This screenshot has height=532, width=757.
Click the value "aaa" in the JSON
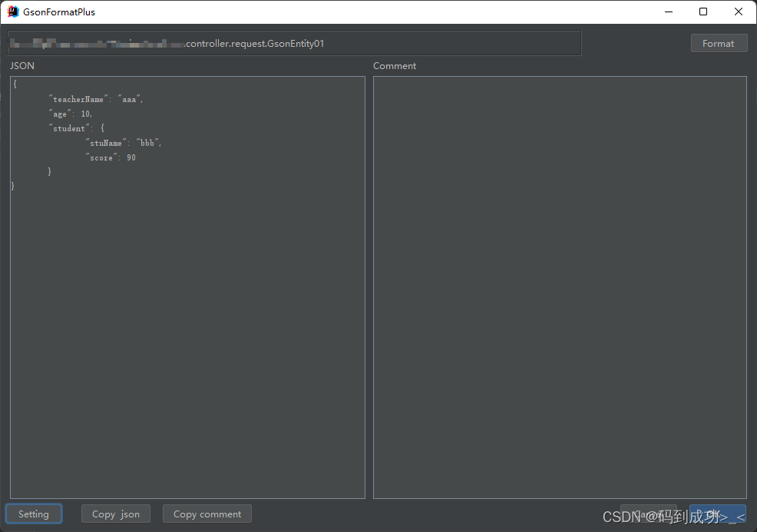click(x=131, y=98)
